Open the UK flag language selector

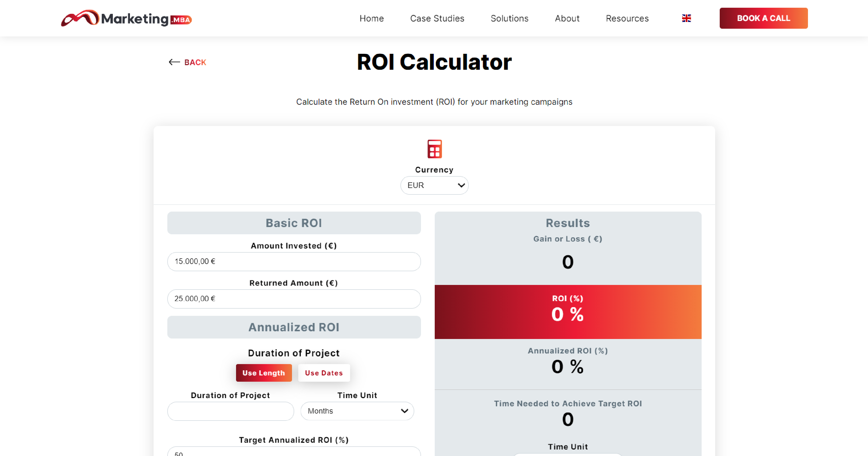686,18
